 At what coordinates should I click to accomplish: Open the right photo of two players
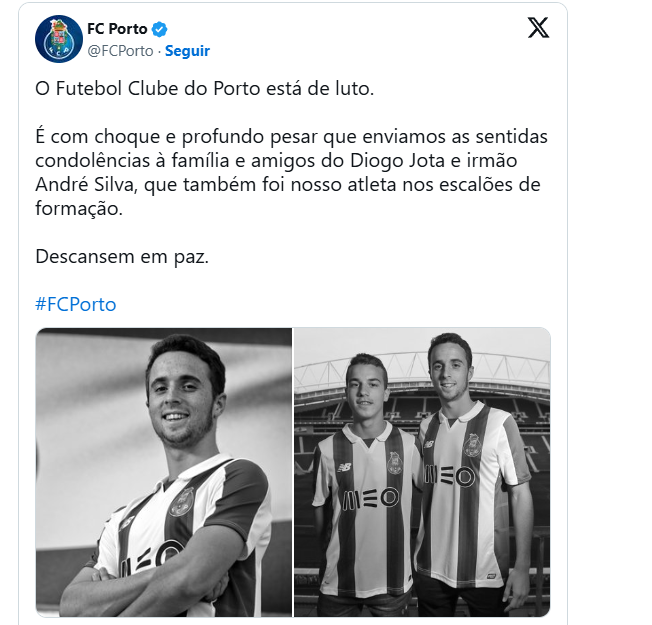tap(422, 470)
